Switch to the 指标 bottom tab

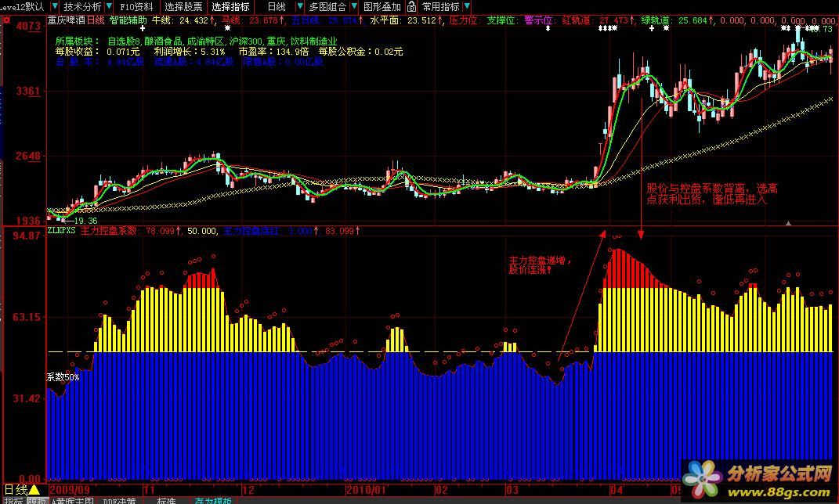tap(13, 501)
